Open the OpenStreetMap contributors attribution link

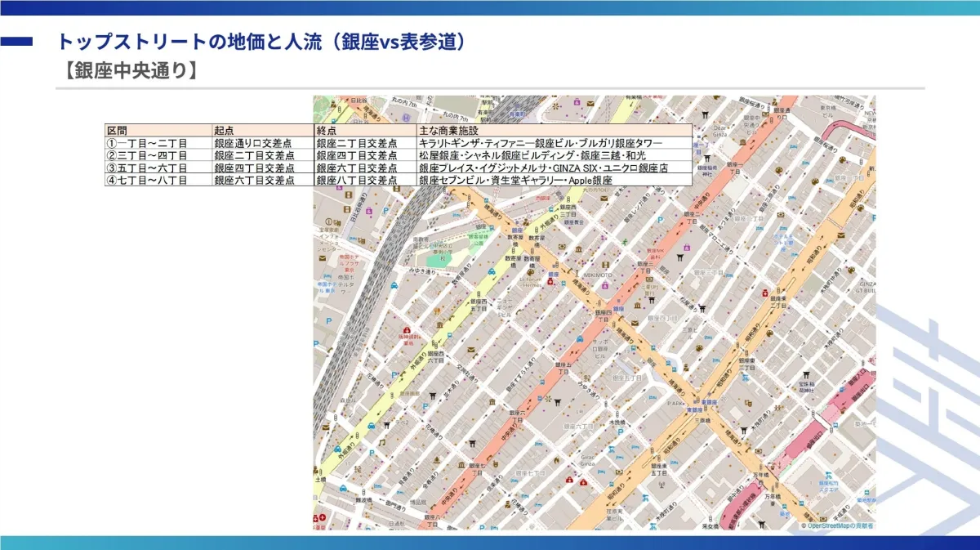pos(837,525)
